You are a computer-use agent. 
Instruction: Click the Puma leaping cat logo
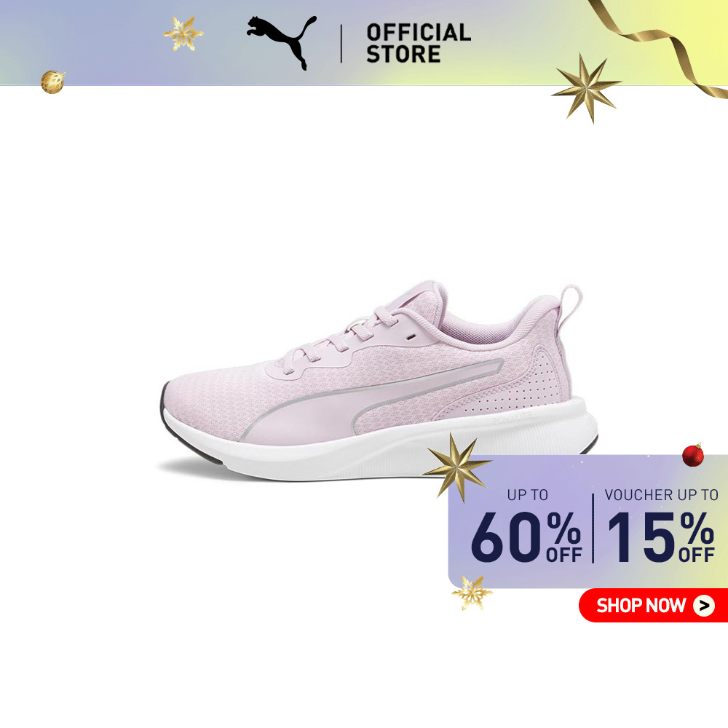[x=281, y=43]
